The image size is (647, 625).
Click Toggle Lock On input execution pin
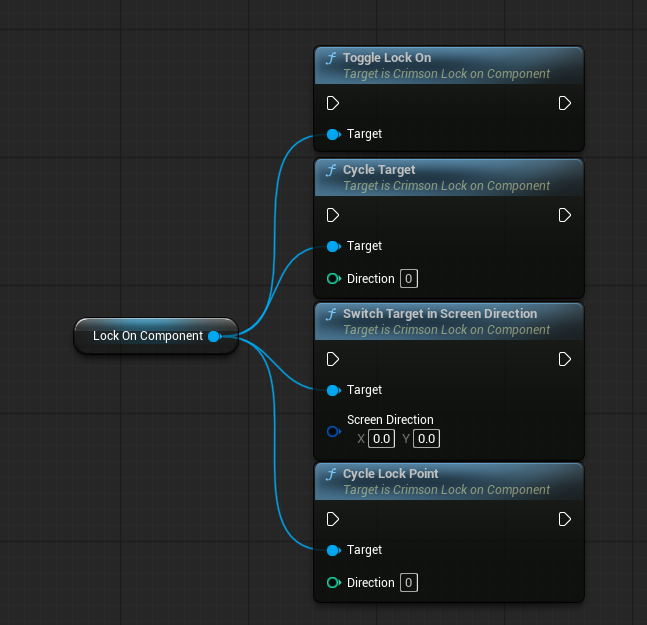(x=333, y=103)
